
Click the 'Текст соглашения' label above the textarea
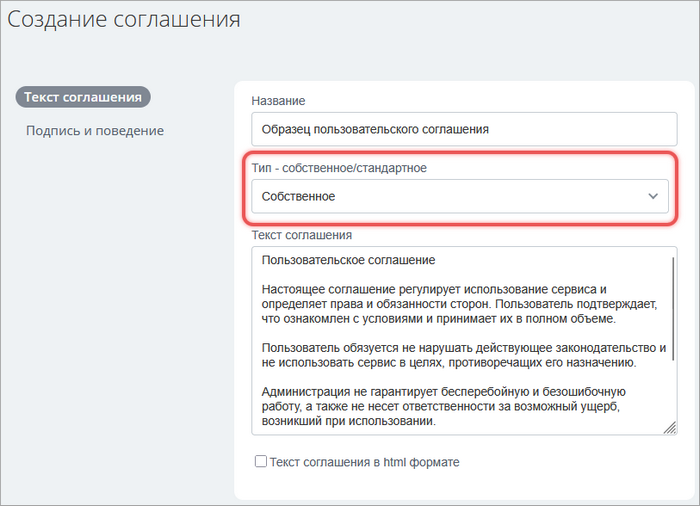(301, 235)
